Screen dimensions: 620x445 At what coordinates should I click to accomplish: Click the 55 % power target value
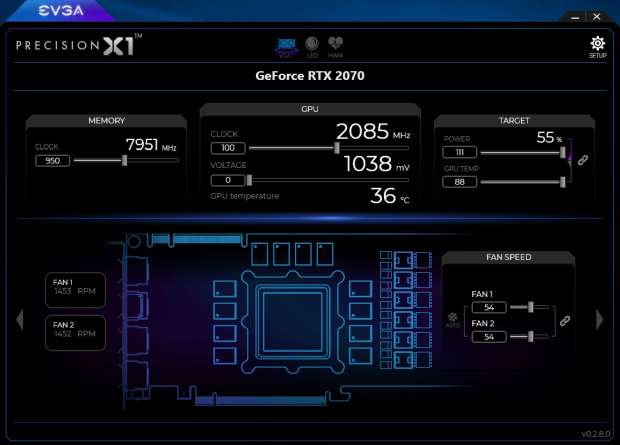[549, 138]
